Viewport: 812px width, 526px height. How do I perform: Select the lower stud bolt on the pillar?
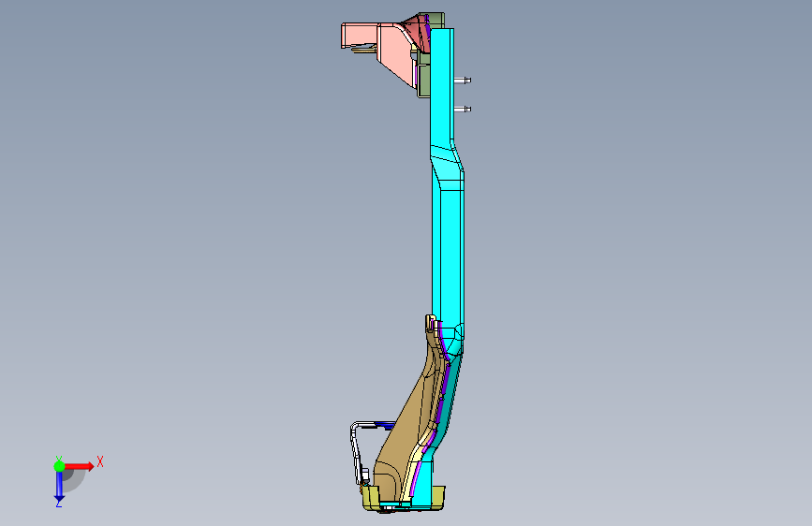click(463, 109)
